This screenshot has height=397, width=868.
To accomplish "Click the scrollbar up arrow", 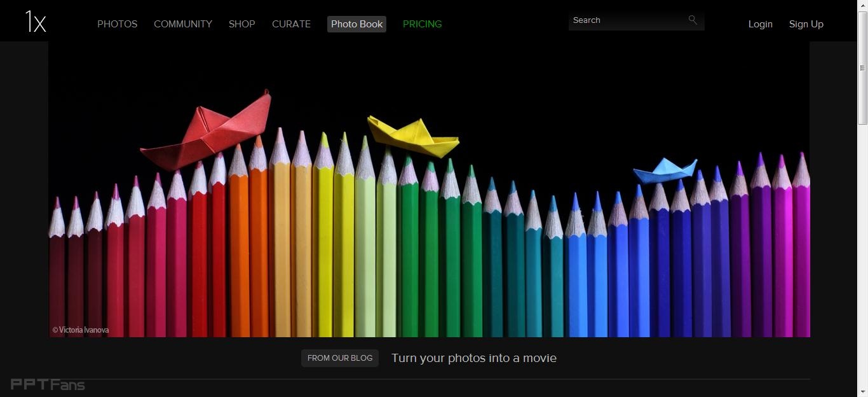I will 862,4.
